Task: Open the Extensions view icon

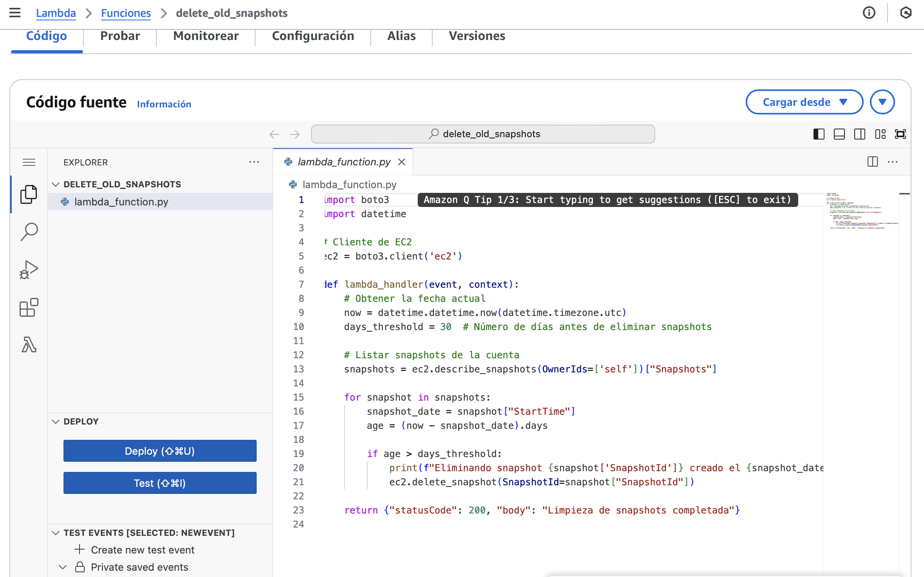Action: click(x=29, y=307)
